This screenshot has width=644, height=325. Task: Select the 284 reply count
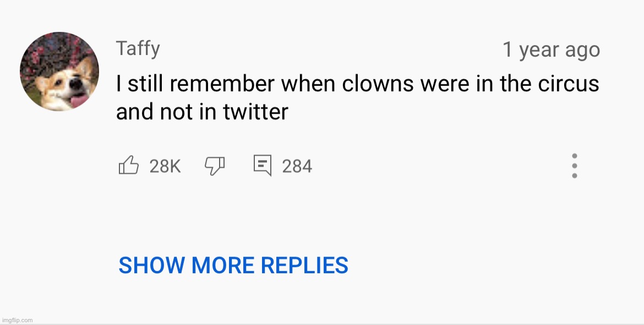click(x=297, y=166)
